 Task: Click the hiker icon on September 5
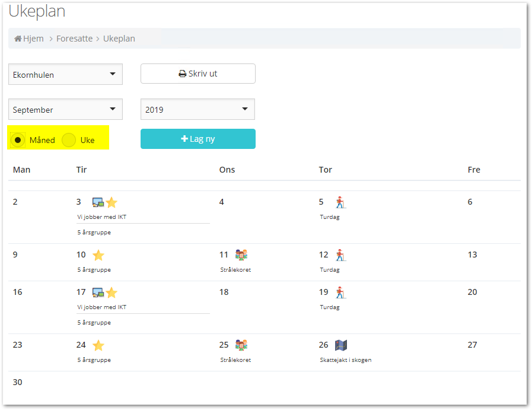pos(340,202)
